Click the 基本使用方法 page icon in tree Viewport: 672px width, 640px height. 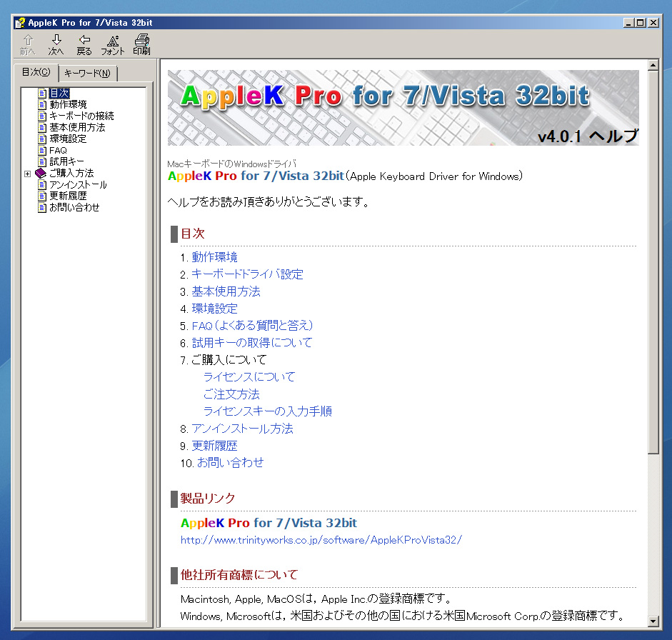[42, 127]
